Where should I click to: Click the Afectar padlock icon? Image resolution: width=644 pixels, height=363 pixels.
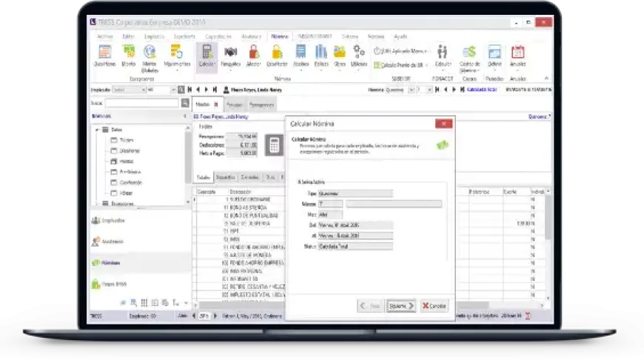(x=253, y=55)
